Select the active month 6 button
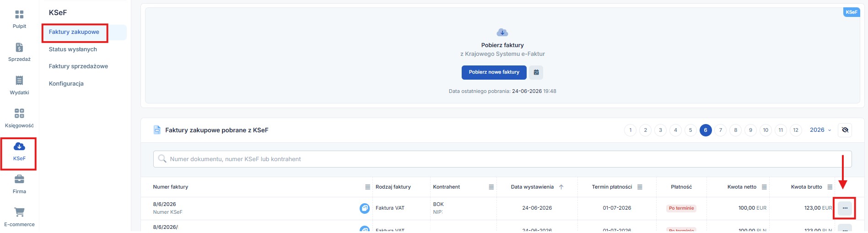Viewport: 868px width, 233px height. point(706,130)
